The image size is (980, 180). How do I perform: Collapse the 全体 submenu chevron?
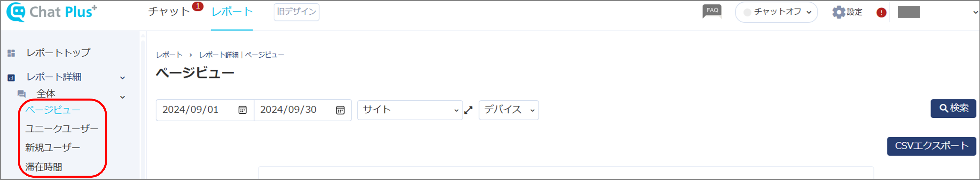point(122,97)
